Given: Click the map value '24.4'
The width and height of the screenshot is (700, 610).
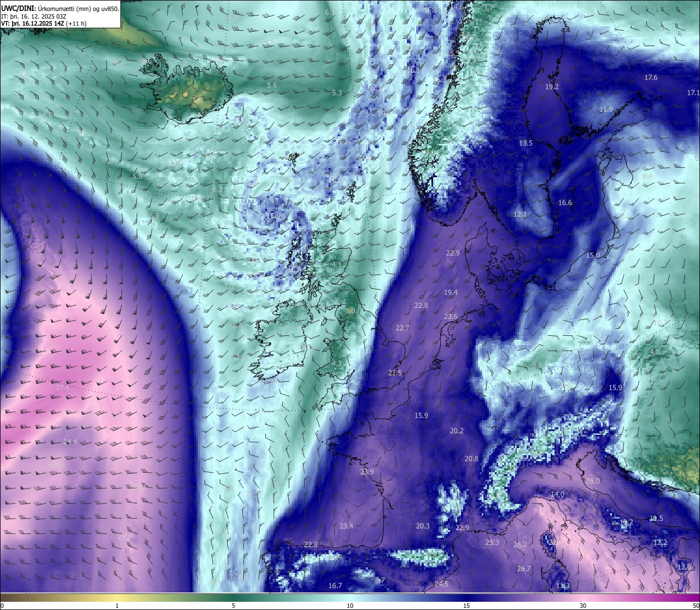Looking at the screenshot, I should point(70,441).
